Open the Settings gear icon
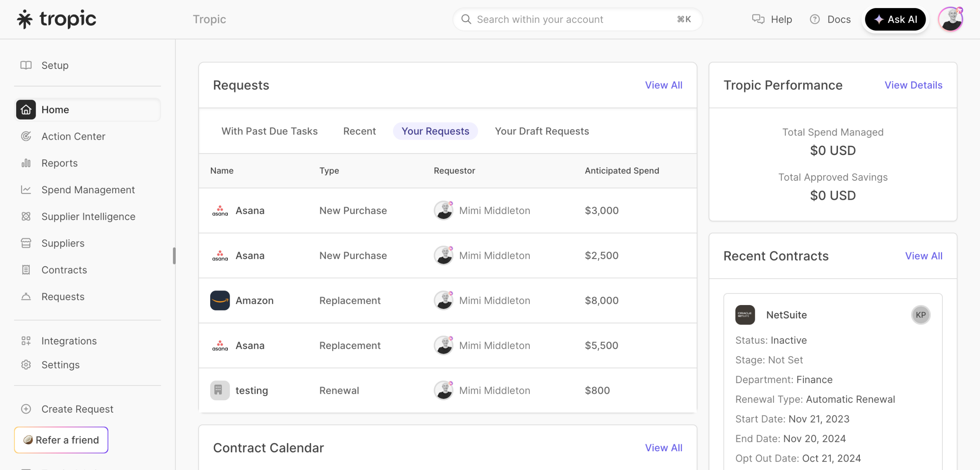The height and width of the screenshot is (470, 980). tap(26, 365)
